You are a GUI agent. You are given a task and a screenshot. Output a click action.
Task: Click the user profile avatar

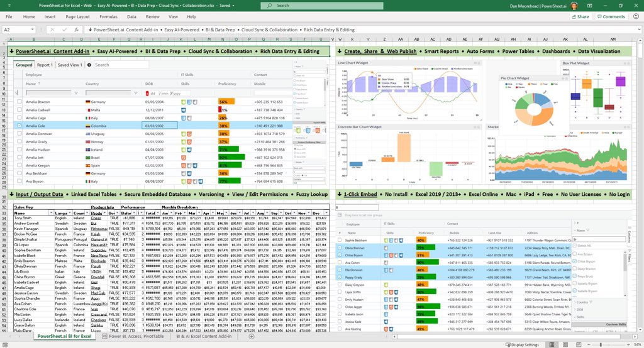coord(574,6)
